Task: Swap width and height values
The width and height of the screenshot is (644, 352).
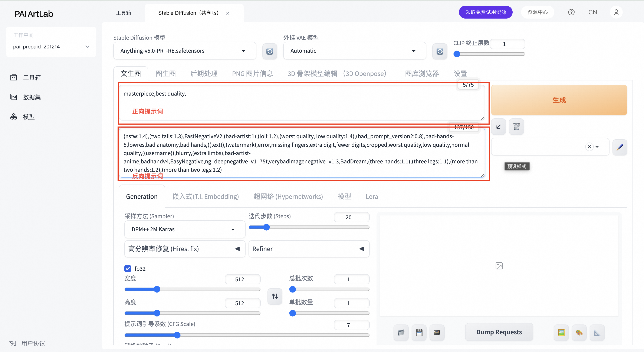Action: coord(275,296)
